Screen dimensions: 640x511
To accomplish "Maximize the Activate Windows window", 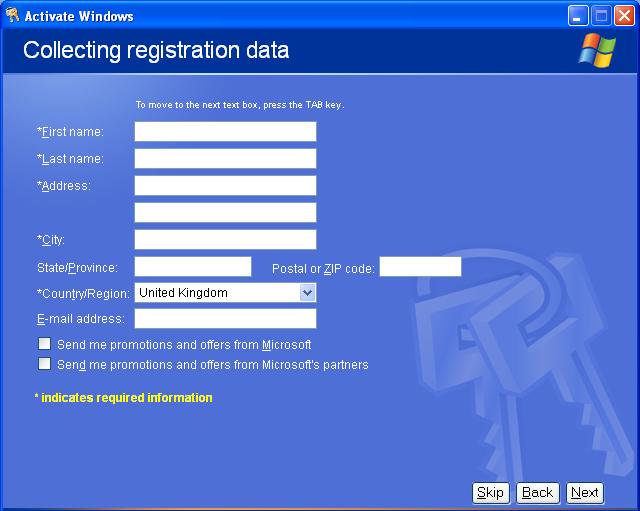I will coord(601,15).
